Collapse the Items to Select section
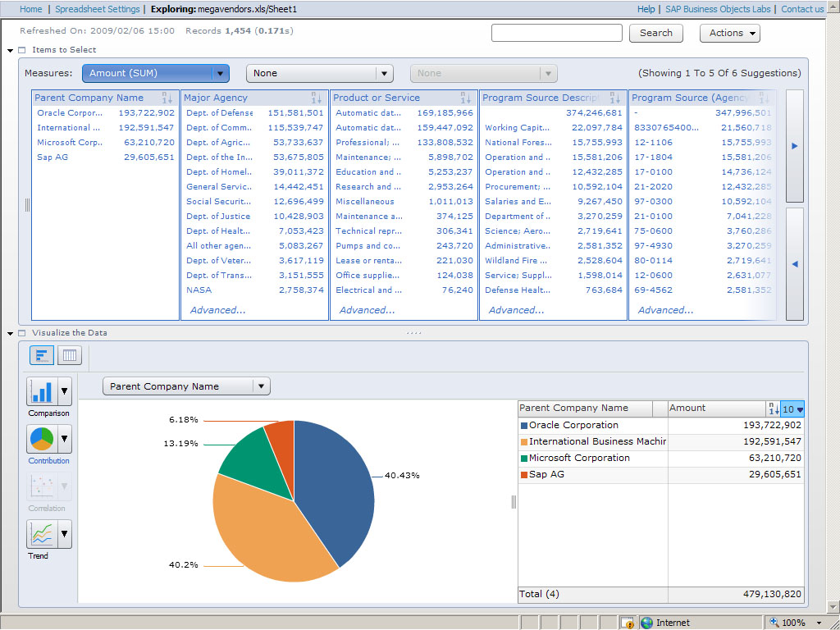This screenshot has width=840, height=630. pyautogui.click(x=10, y=50)
